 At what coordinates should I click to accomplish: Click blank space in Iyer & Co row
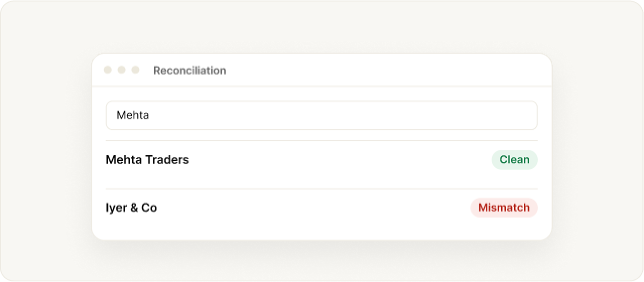pos(313,208)
